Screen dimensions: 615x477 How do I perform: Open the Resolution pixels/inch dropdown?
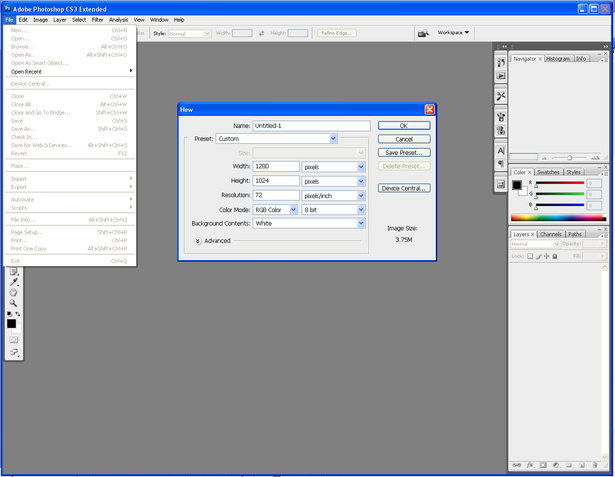point(333,195)
